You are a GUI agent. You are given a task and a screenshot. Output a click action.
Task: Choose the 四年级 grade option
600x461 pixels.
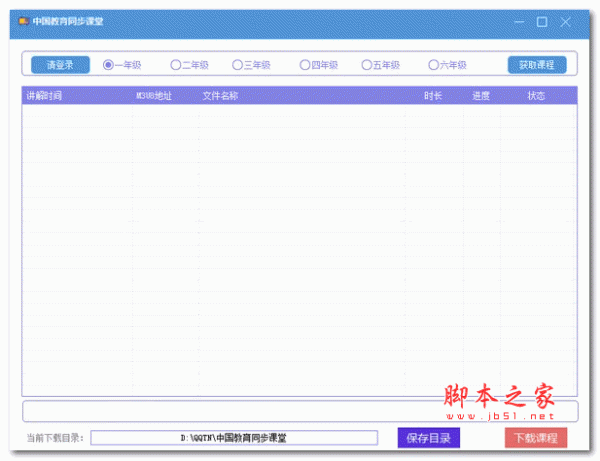[x=319, y=65]
